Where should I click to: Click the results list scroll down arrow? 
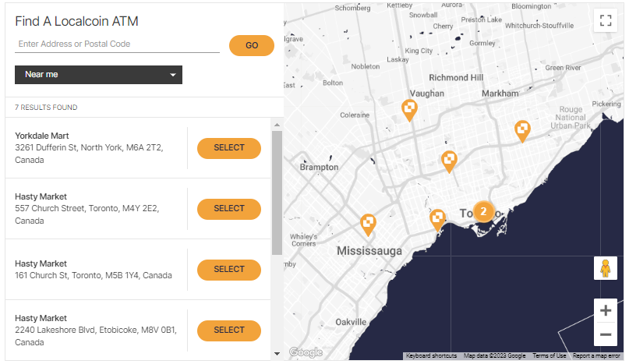277,354
